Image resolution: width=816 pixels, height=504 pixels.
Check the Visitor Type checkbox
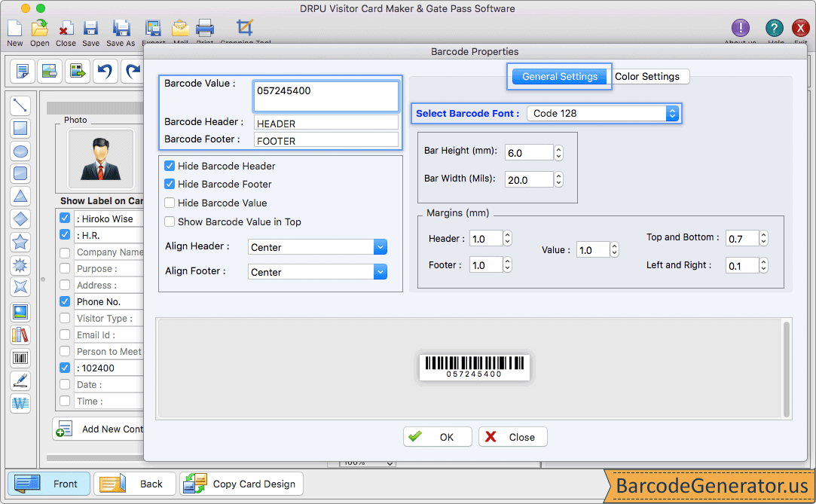pyautogui.click(x=65, y=318)
